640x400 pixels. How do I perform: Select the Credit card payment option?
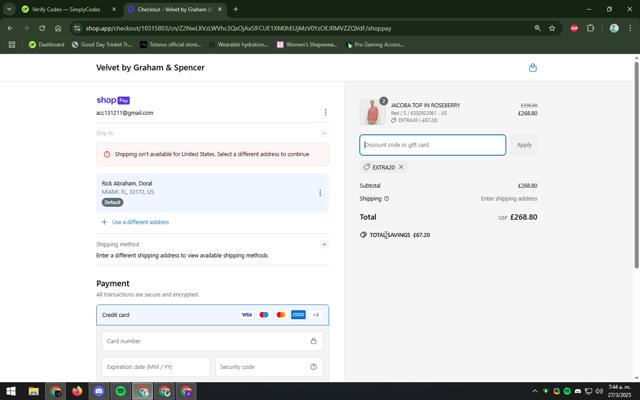point(212,315)
